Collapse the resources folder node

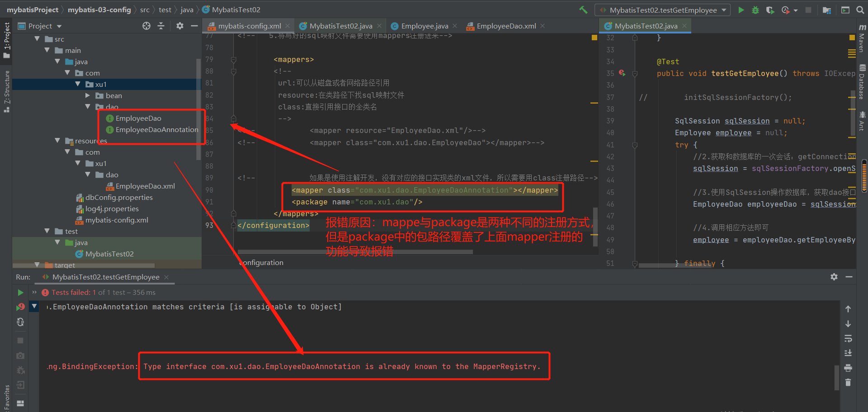pos(57,141)
